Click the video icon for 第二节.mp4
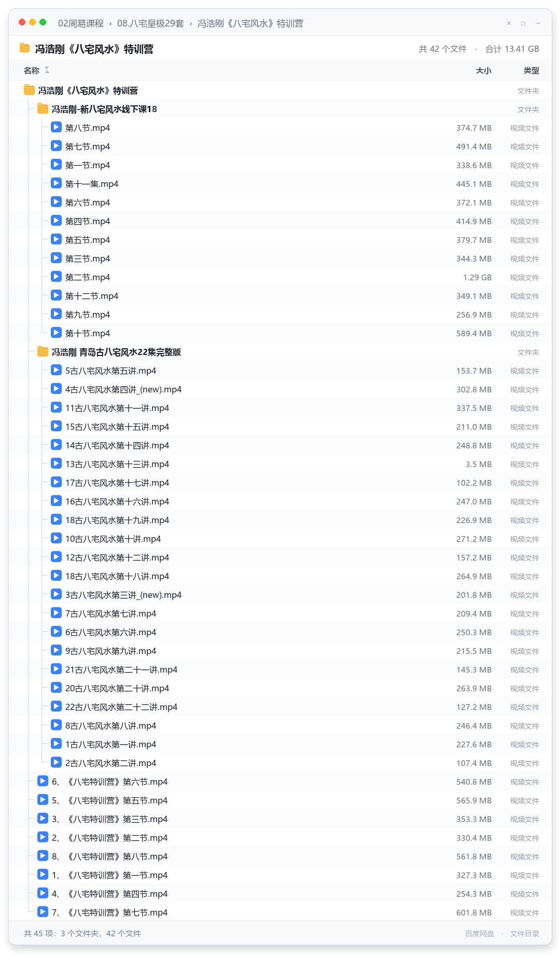This screenshot has width=560, height=957. (x=57, y=277)
